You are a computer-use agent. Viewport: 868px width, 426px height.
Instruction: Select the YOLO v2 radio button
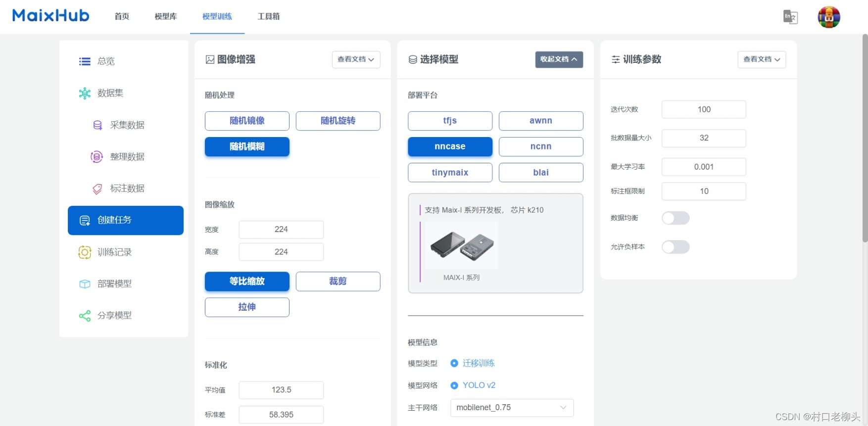coord(454,385)
